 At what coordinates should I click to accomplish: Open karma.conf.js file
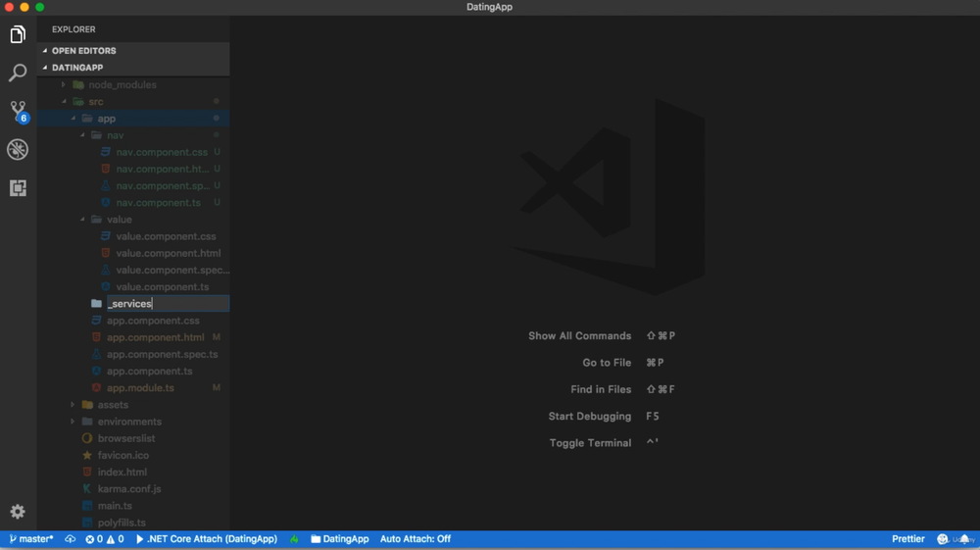click(x=128, y=489)
